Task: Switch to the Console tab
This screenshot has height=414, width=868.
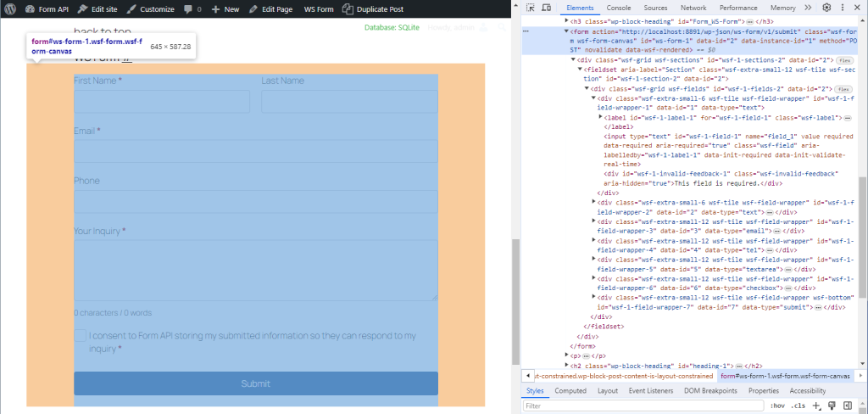Action: click(618, 8)
